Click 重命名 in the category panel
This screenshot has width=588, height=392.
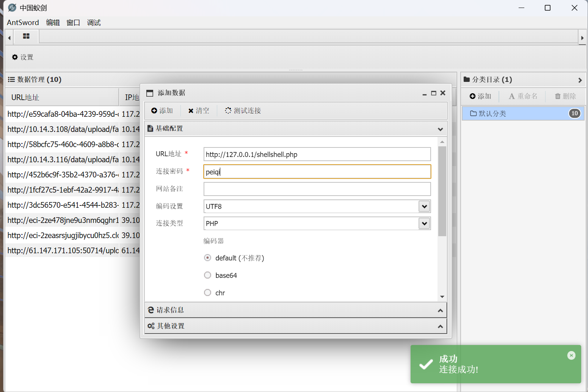coord(523,96)
